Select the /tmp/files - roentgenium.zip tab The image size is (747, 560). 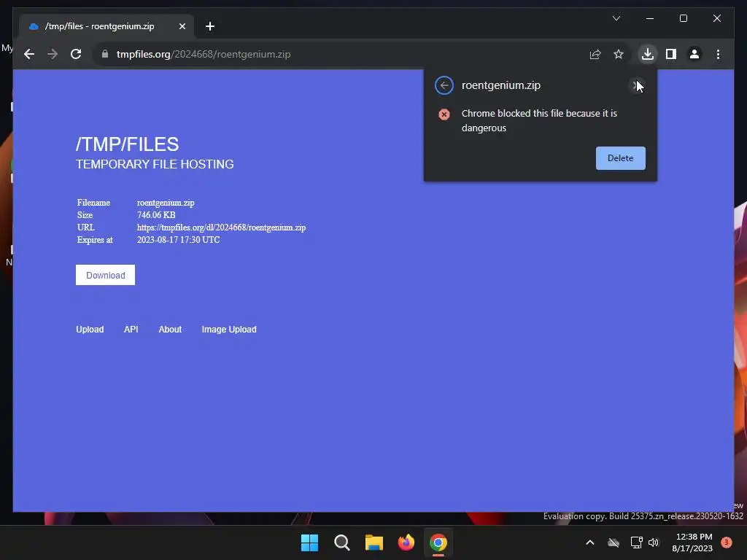tap(107, 26)
